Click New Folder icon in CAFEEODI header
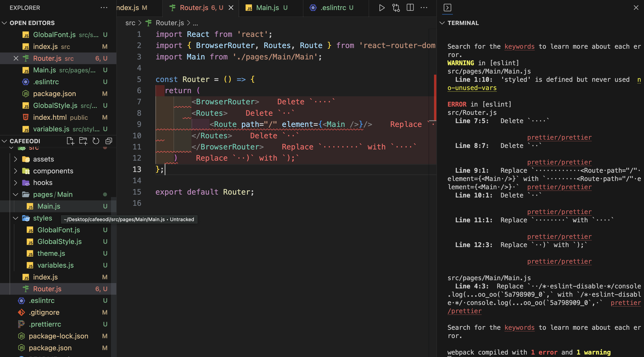644x357 pixels. point(83,141)
